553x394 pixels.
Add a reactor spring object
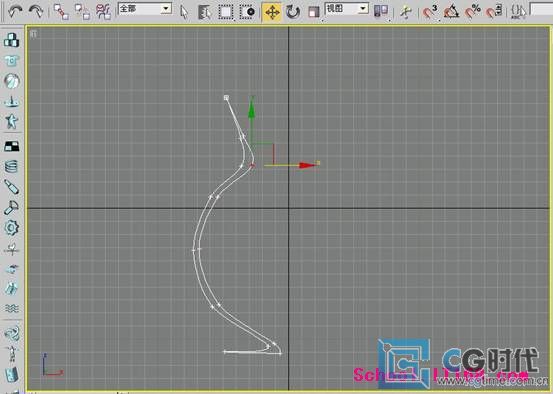pos(11,166)
